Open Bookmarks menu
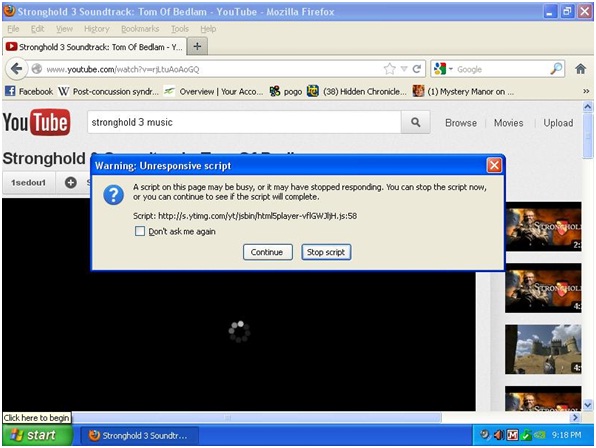Screen dimensions: 596x448 tap(140, 29)
